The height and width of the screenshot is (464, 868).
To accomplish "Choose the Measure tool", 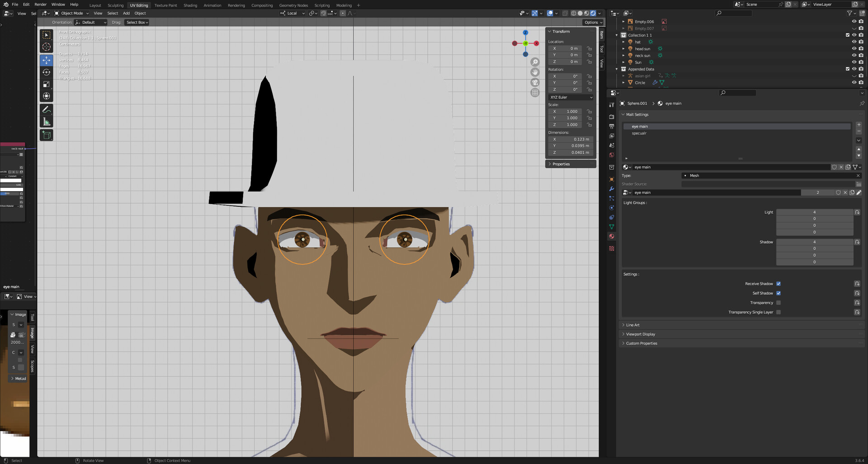I will pos(47,122).
